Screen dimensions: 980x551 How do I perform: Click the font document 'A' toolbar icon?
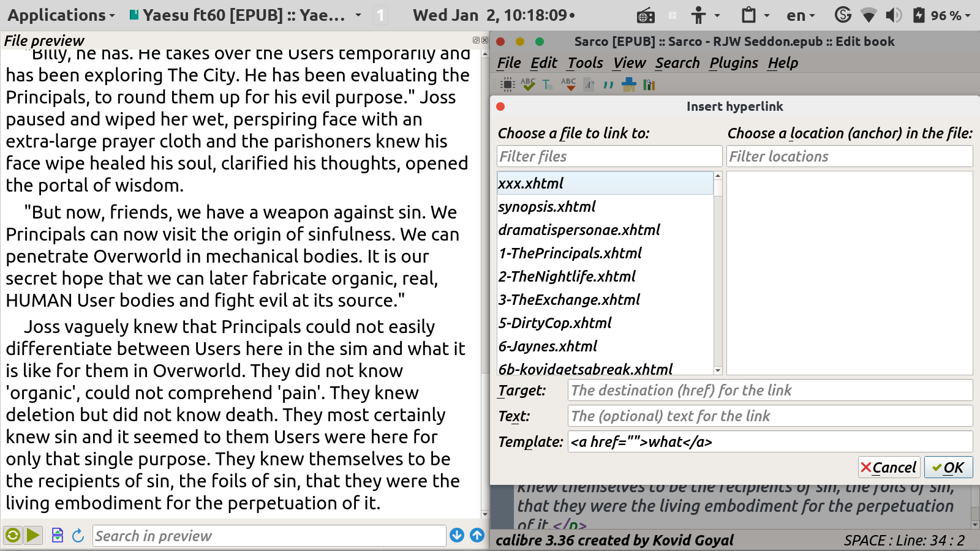tap(589, 84)
